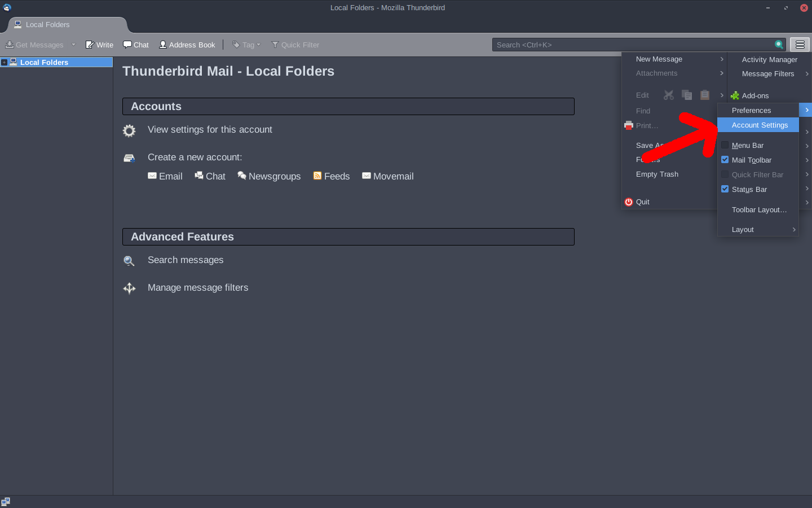Viewport: 812px width, 508px height.
Task: Click the printer icon beside Print
Action: point(629,125)
